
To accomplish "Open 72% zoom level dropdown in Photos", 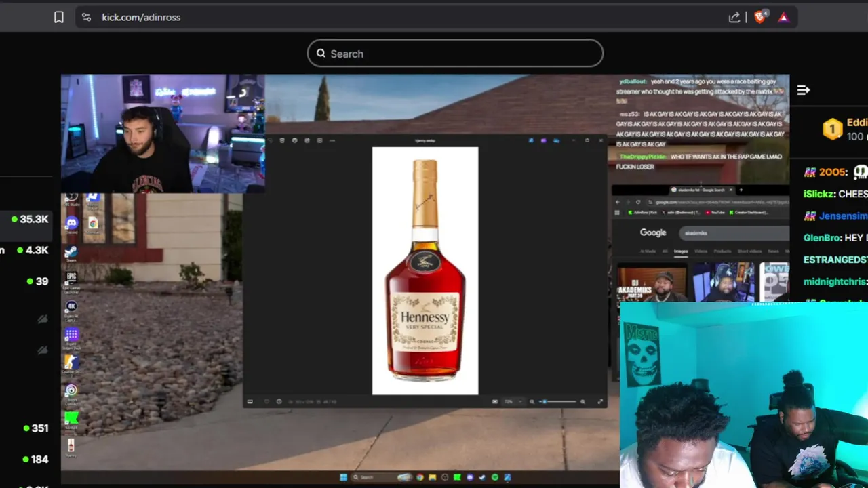I will 513,401.
